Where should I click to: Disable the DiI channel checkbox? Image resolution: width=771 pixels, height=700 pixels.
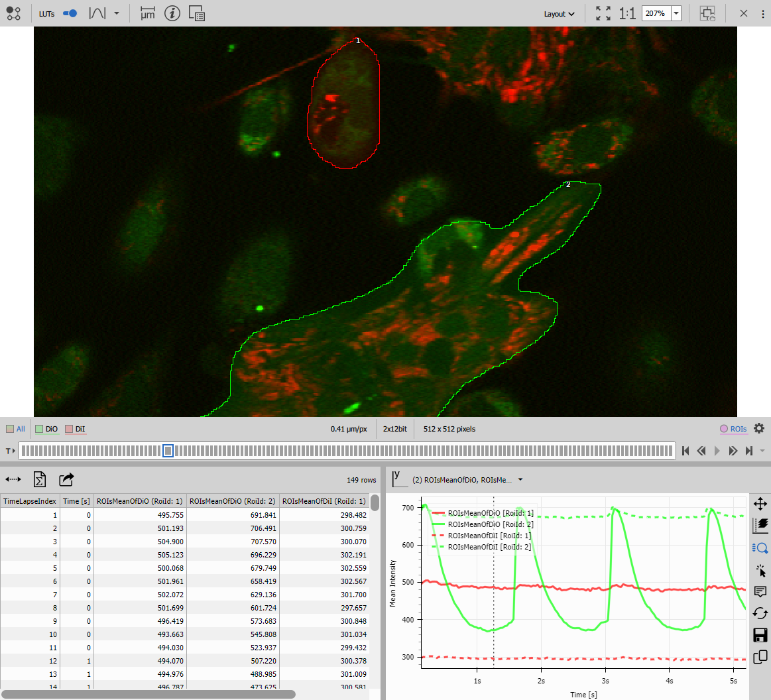pos(68,429)
